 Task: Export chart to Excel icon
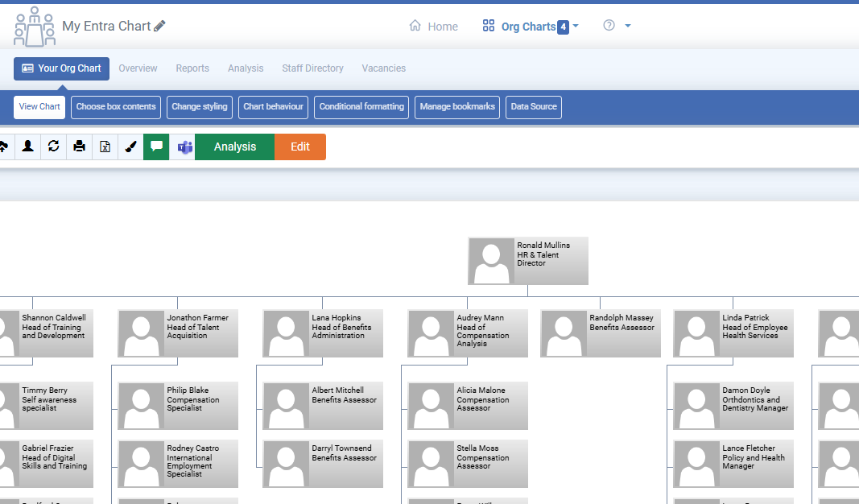(x=105, y=147)
